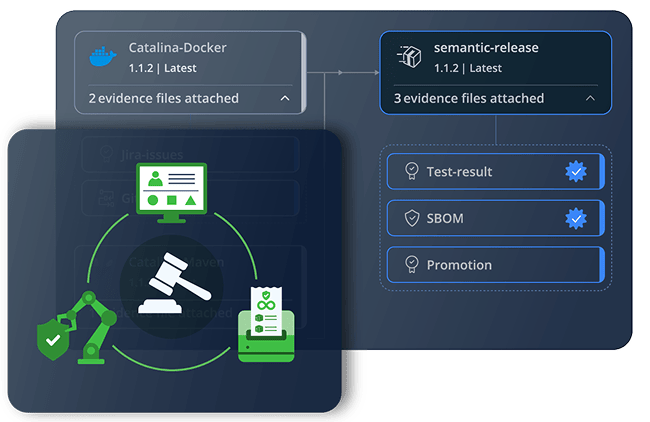Image resolution: width=650 pixels, height=422 pixels.
Task: Click the 1.1.2 | Latest version under Catalina-Docker
Action: tap(162, 68)
